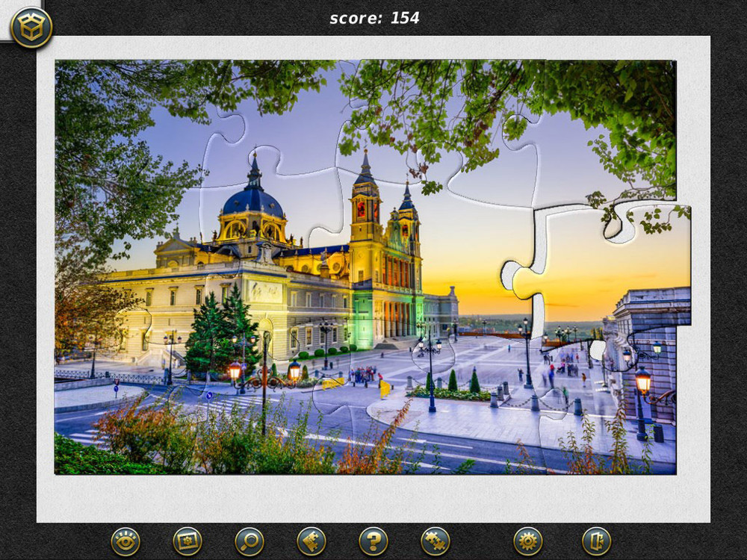747x560 pixels.
Task: Open help with the question mark icon
Action: tap(373, 541)
